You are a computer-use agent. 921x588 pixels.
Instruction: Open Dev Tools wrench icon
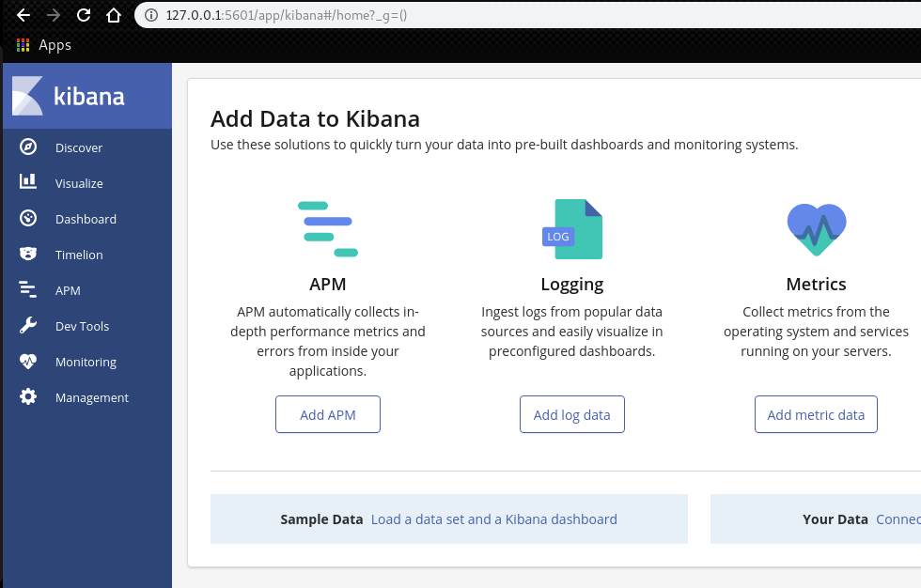(x=28, y=326)
